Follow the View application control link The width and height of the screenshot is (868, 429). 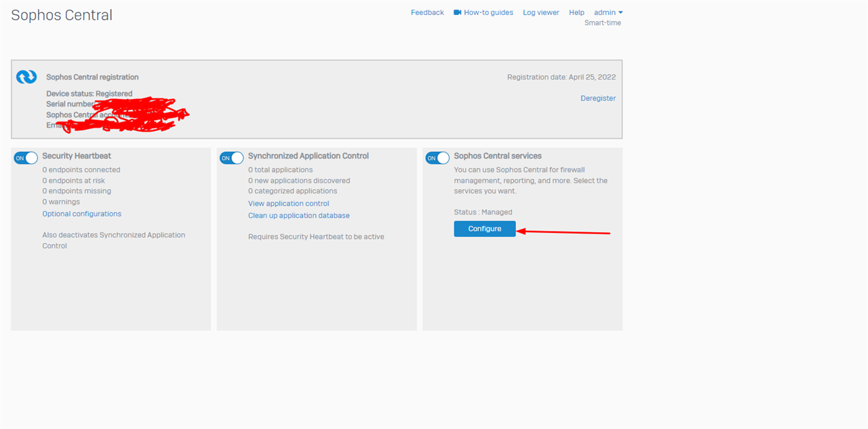pyautogui.click(x=289, y=204)
